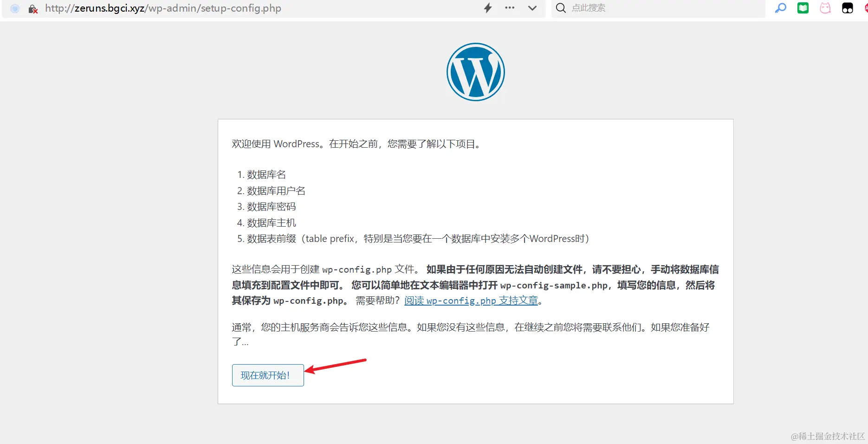This screenshot has height=444, width=868.
Task: Open the 阅读 wp-config.php 支持文章 link
Action: click(471, 300)
